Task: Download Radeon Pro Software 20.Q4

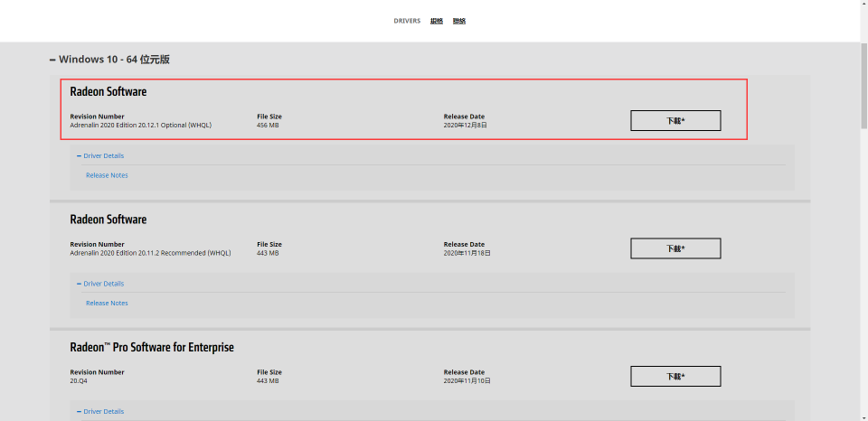Action: [x=675, y=376]
